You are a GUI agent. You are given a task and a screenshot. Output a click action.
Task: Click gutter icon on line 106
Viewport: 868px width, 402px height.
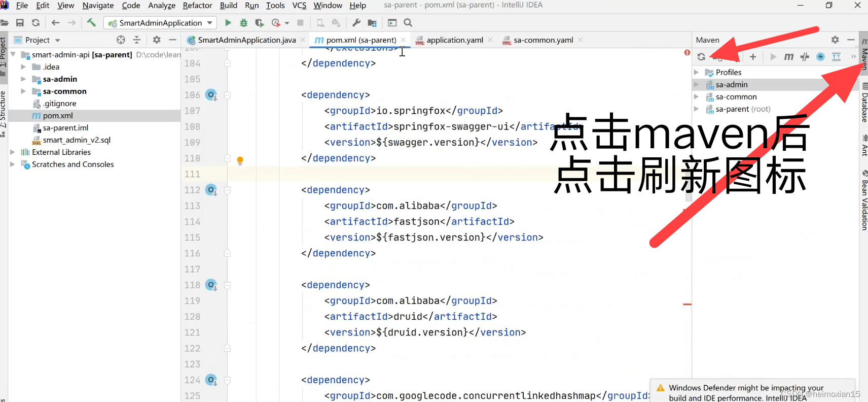[x=211, y=95]
